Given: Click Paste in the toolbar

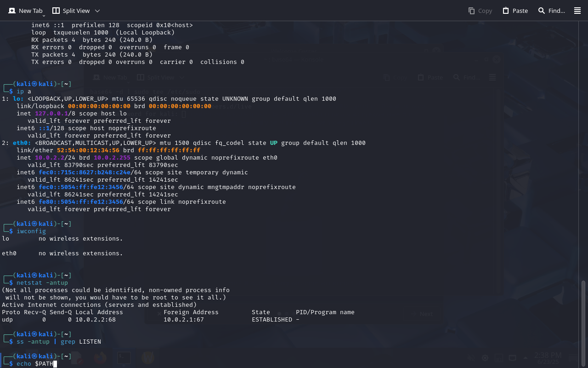Looking at the screenshot, I should pyautogui.click(x=515, y=11).
